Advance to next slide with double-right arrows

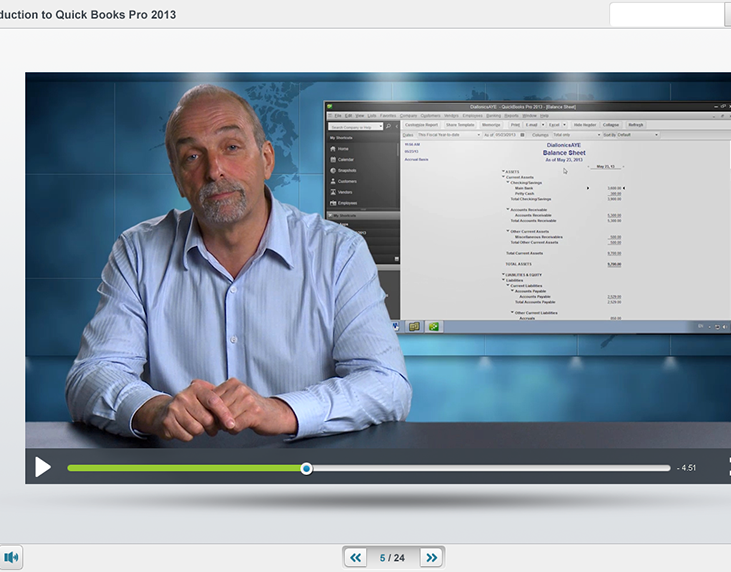[432, 558]
